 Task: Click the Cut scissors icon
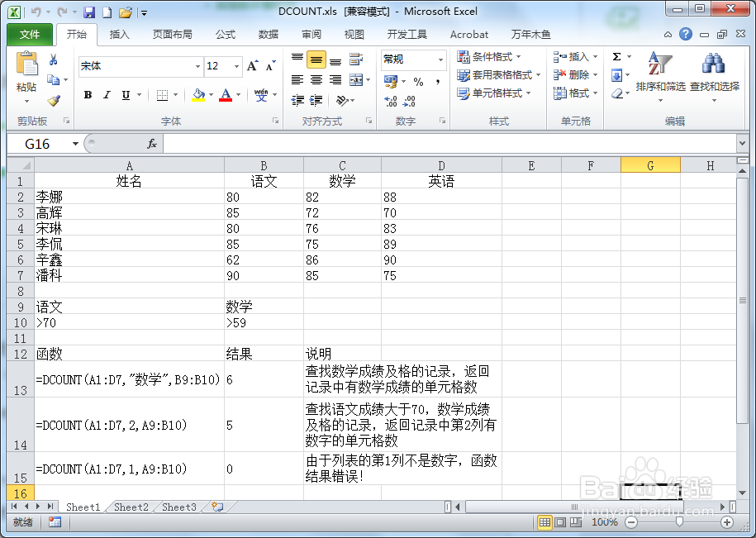(x=53, y=60)
